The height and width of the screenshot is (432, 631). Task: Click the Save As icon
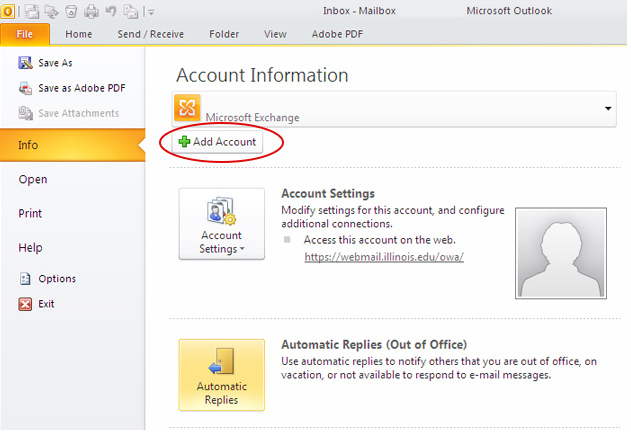pyautogui.click(x=25, y=63)
